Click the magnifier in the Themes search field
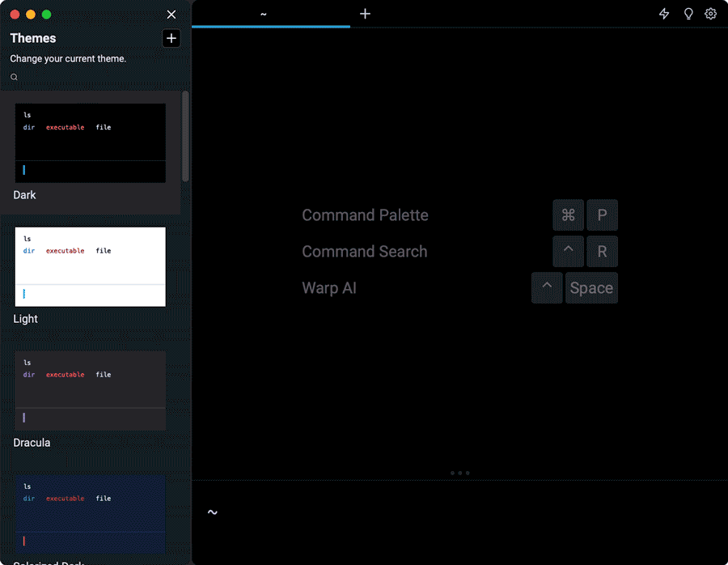Image resolution: width=728 pixels, height=565 pixels. (x=14, y=76)
